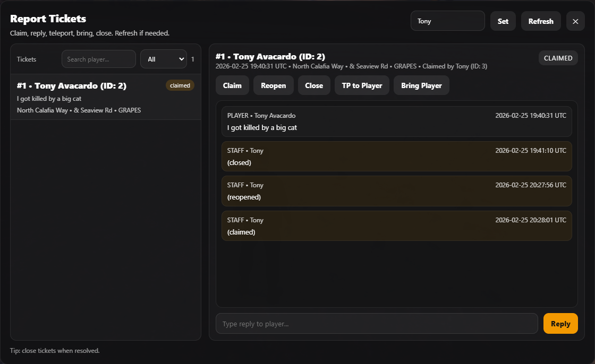Focus the Type reply to player field
Viewport: 595px width, 364px height.
click(x=377, y=324)
